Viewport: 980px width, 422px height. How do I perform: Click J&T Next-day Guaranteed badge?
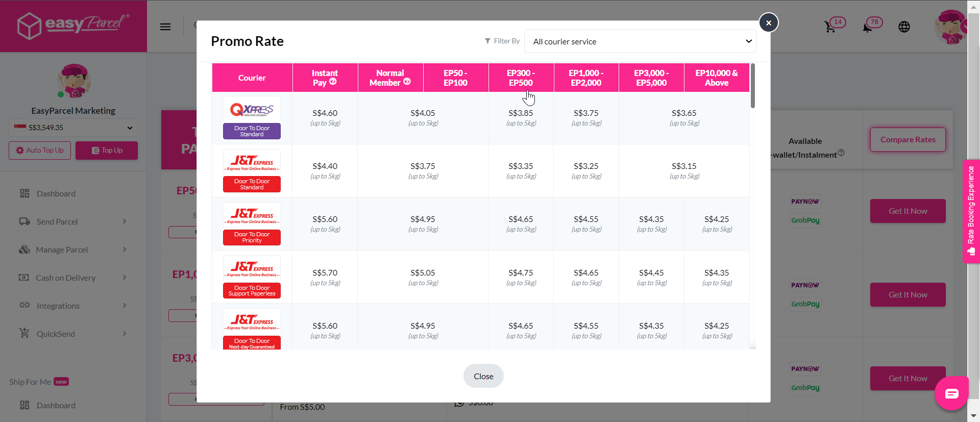coord(252,343)
